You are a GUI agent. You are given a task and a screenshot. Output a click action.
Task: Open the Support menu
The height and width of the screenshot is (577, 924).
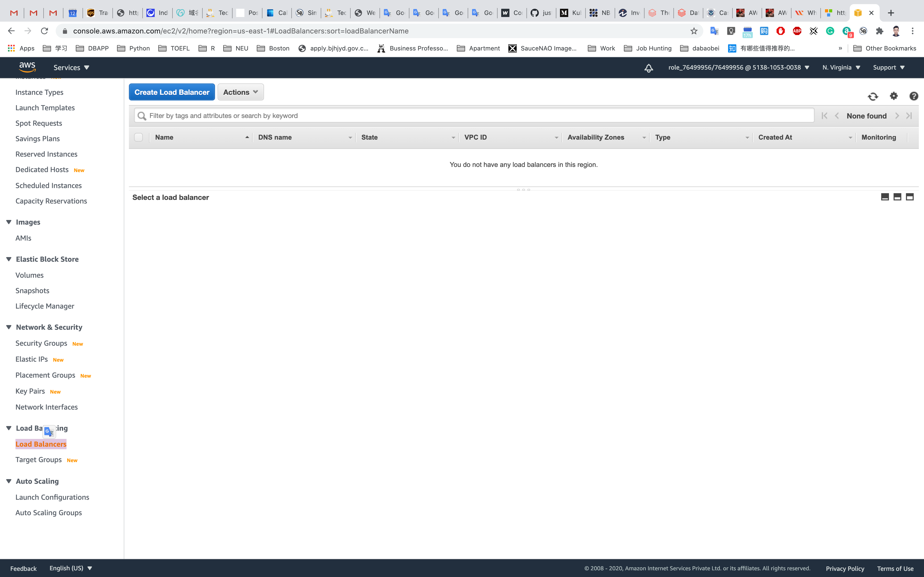pyautogui.click(x=888, y=67)
